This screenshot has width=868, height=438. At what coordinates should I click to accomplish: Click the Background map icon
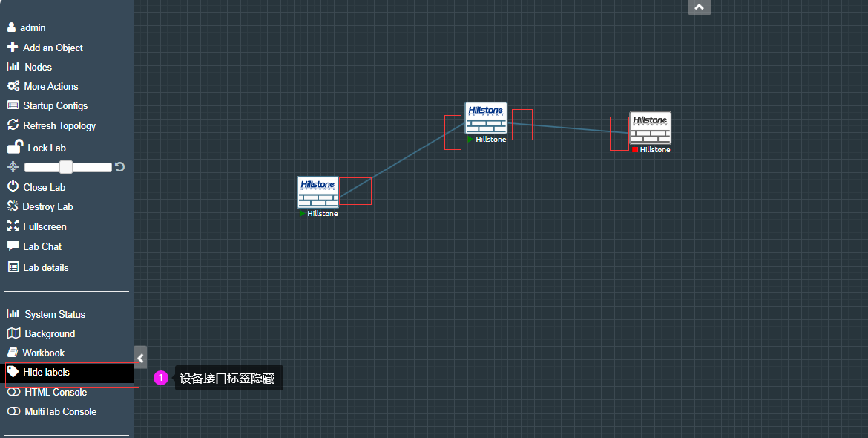point(13,333)
